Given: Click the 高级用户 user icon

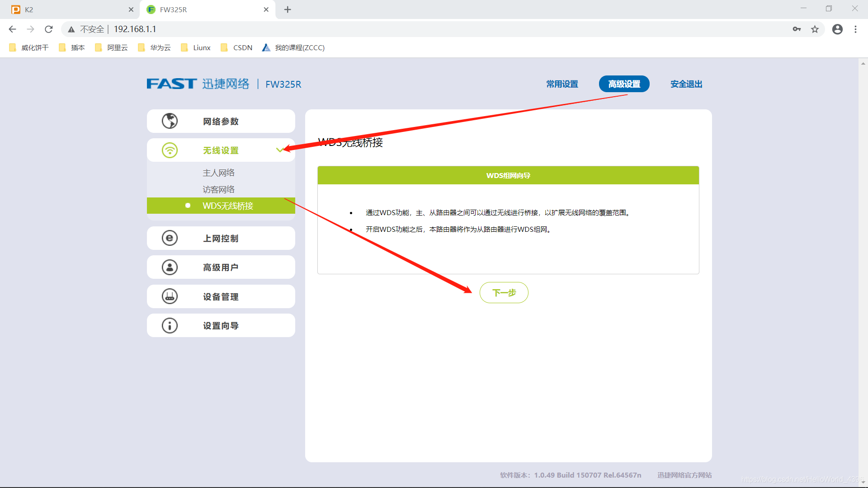Looking at the screenshot, I should click(170, 267).
